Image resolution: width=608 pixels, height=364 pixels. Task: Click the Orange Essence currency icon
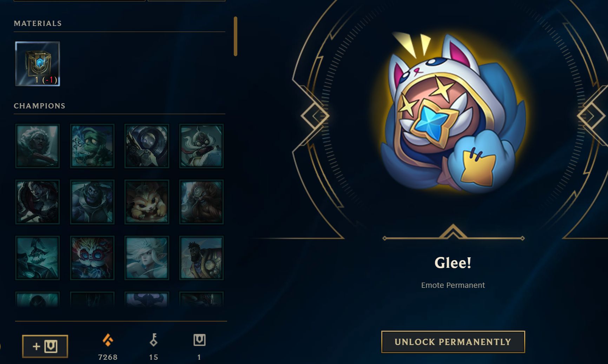pos(108,340)
